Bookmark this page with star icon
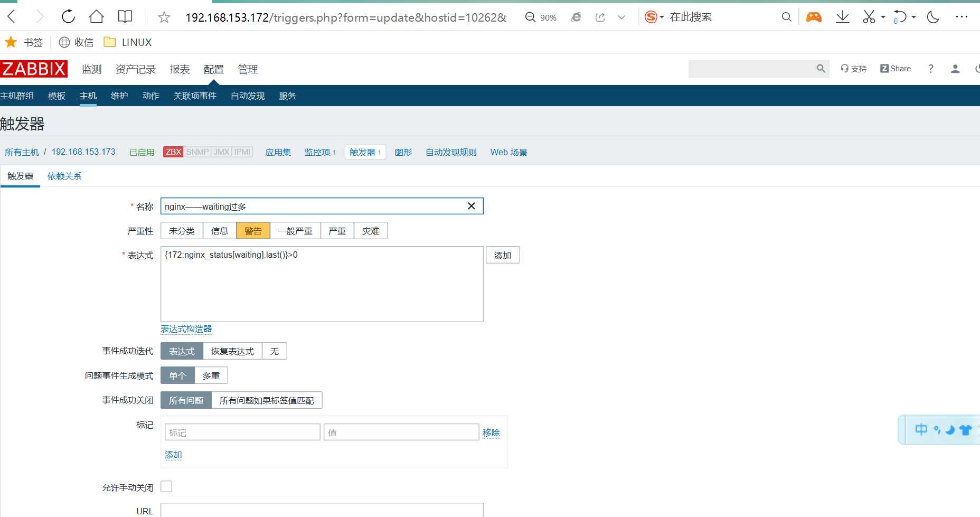The height and width of the screenshot is (517, 980). pos(164,17)
